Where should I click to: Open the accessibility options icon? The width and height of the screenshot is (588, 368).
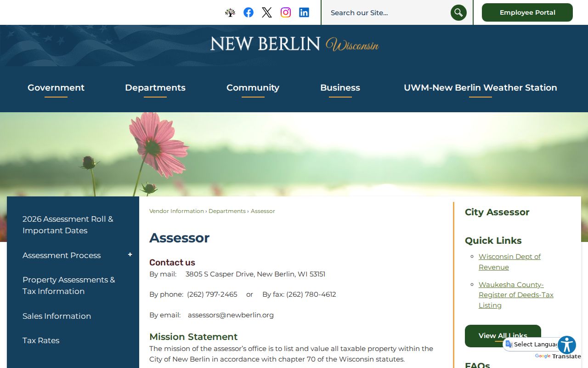pos(567,345)
